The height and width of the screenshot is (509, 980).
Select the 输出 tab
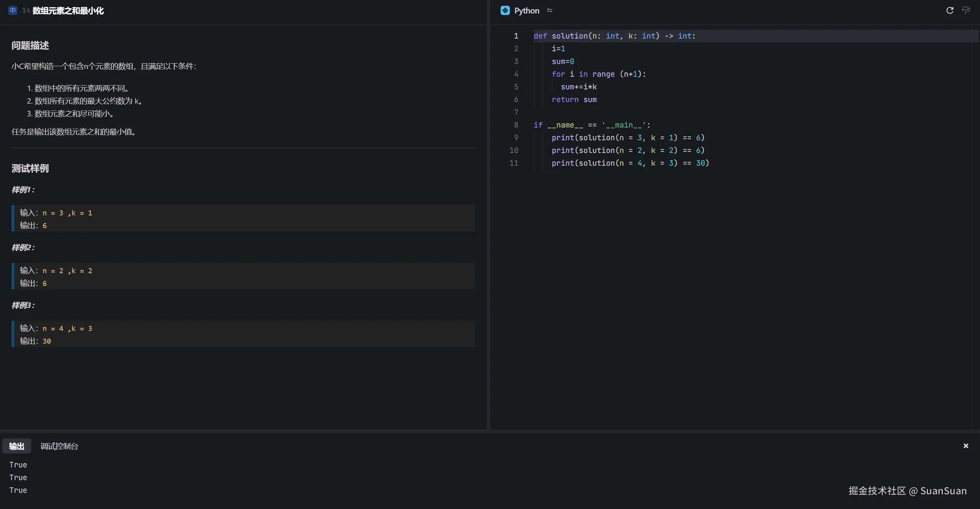pyautogui.click(x=17, y=446)
